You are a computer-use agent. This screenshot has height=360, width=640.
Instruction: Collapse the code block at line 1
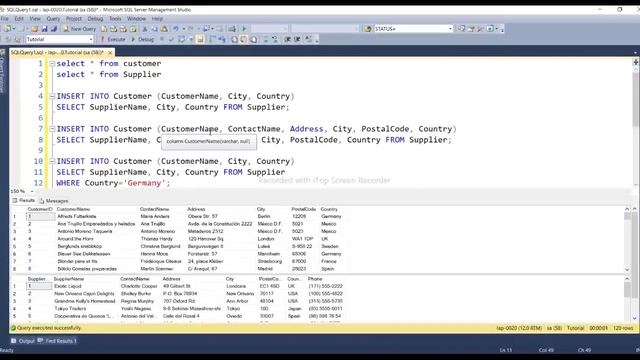tap(52, 64)
